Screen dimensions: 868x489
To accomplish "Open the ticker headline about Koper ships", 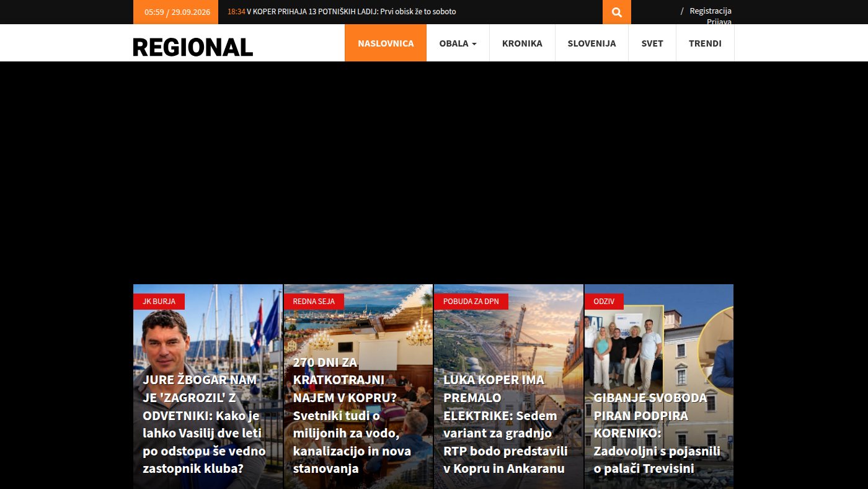I will click(x=352, y=12).
